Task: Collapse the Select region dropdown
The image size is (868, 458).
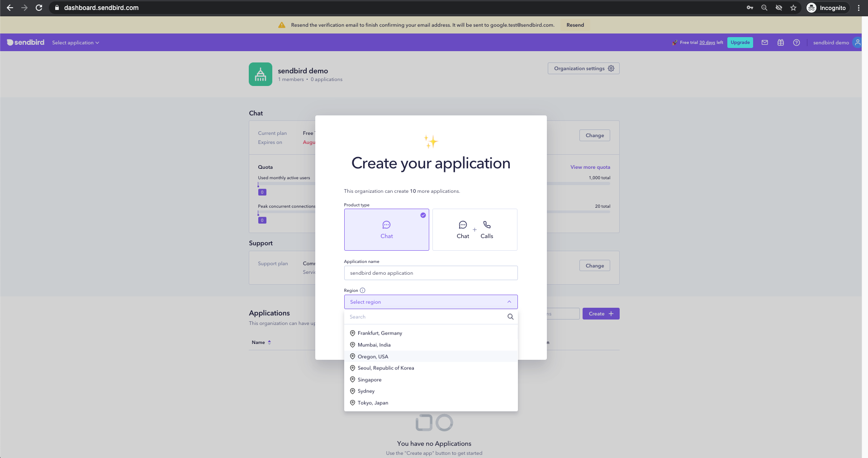Action: click(431, 302)
